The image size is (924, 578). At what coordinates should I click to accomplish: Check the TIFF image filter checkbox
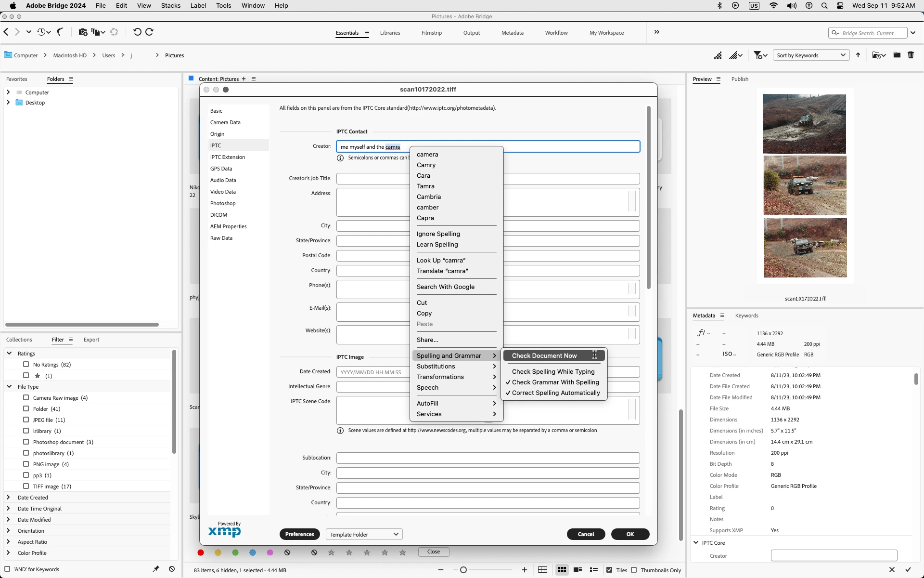pyautogui.click(x=26, y=486)
